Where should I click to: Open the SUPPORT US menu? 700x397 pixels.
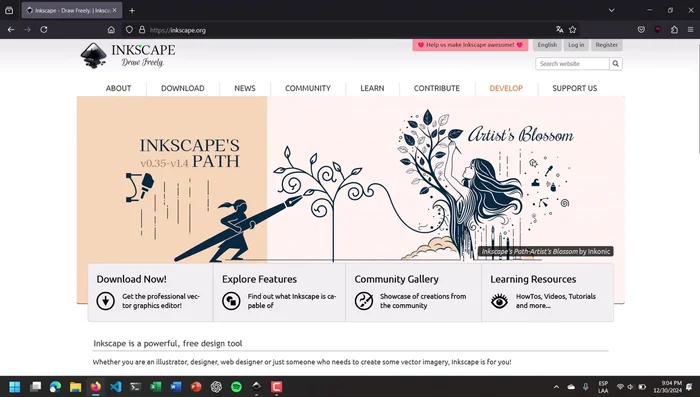pyautogui.click(x=575, y=88)
